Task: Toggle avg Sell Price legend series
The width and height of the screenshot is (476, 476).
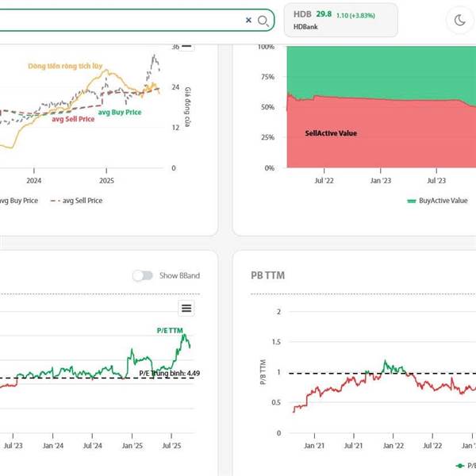Action: 76,201
